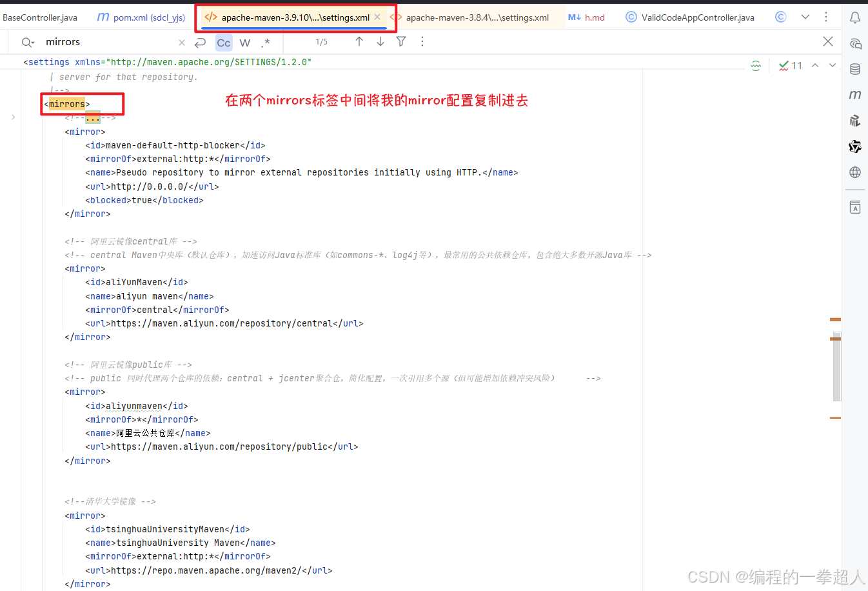Enable whole words matching
Screen dimensions: 868x591
tap(245, 42)
